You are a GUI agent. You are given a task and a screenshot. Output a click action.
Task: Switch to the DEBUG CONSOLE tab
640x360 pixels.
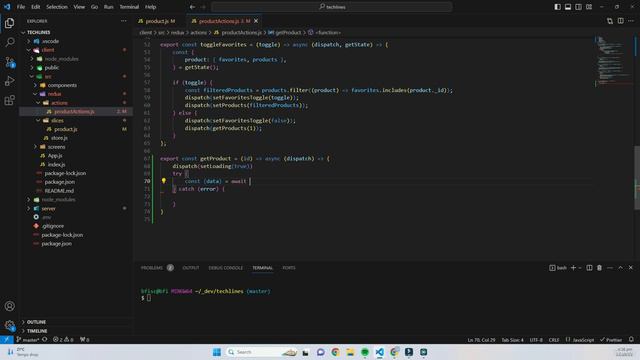pos(225,268)
